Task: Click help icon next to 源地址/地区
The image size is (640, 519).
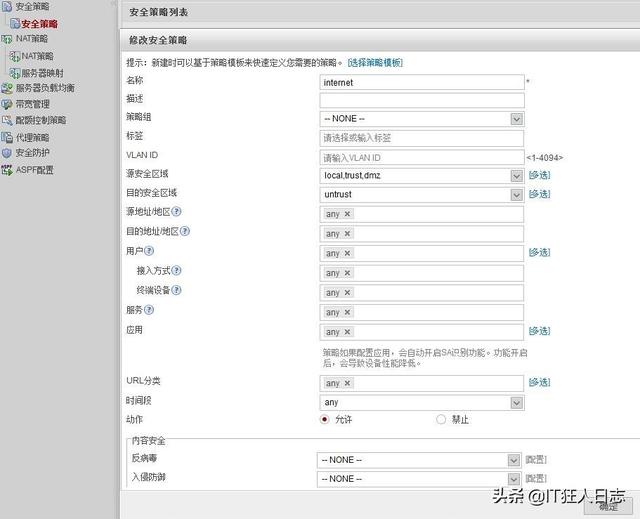Action: 176,211
